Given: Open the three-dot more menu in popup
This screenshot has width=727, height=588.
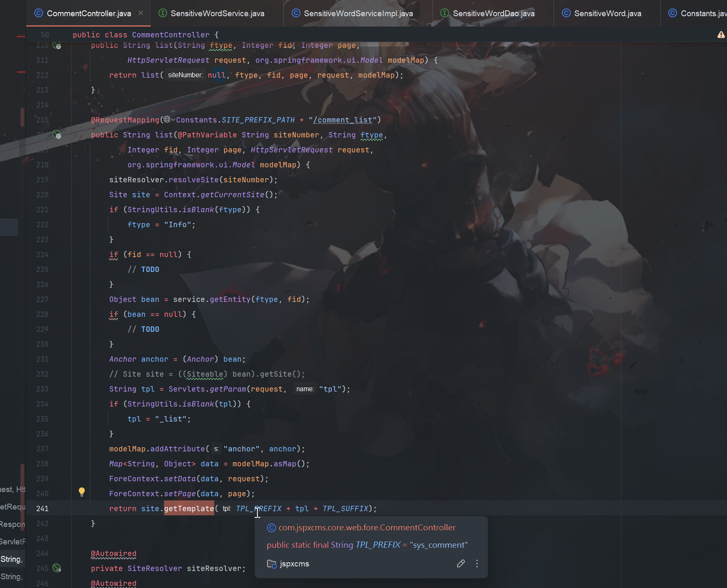Looking at the screenshot, I should click(x=477, y=563).
